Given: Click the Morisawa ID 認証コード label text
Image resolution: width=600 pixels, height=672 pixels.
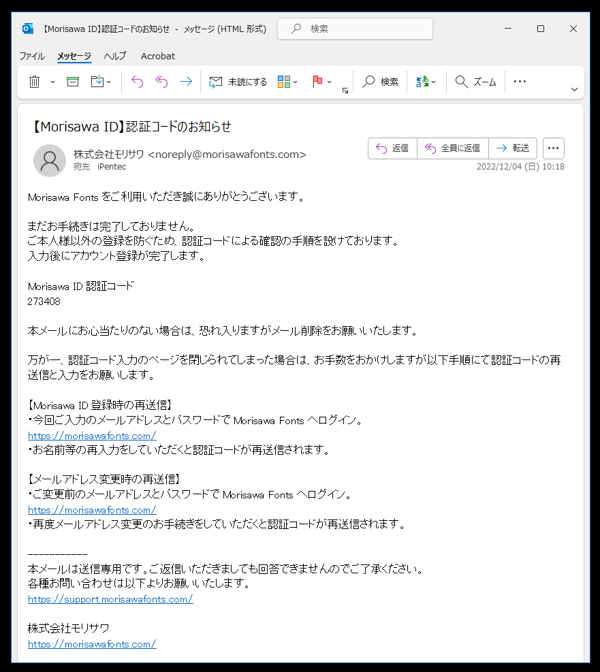Looking at the screenshot, I should click(81, 286).
